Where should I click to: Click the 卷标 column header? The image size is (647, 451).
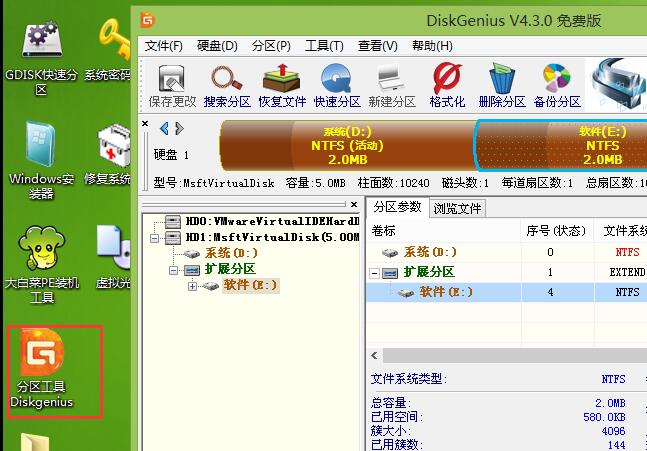[444, 231]
